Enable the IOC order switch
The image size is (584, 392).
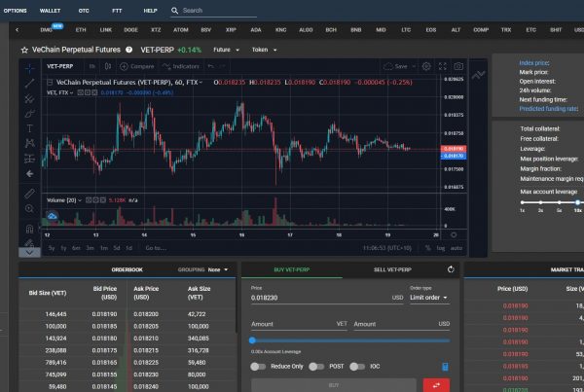tap(357, 367)
